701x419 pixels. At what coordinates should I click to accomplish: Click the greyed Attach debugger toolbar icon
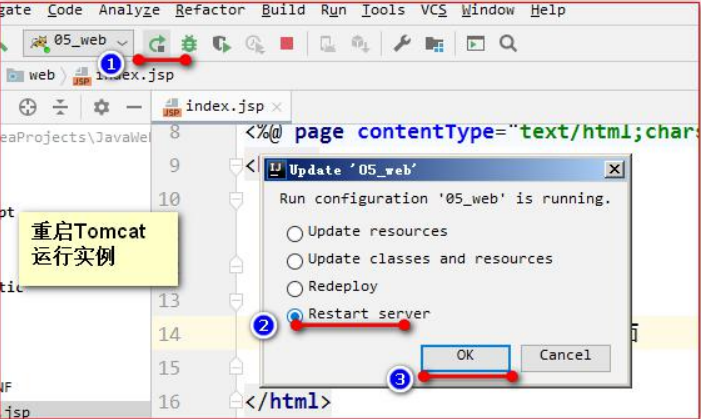pyautogui.click(x=327, y=44)
